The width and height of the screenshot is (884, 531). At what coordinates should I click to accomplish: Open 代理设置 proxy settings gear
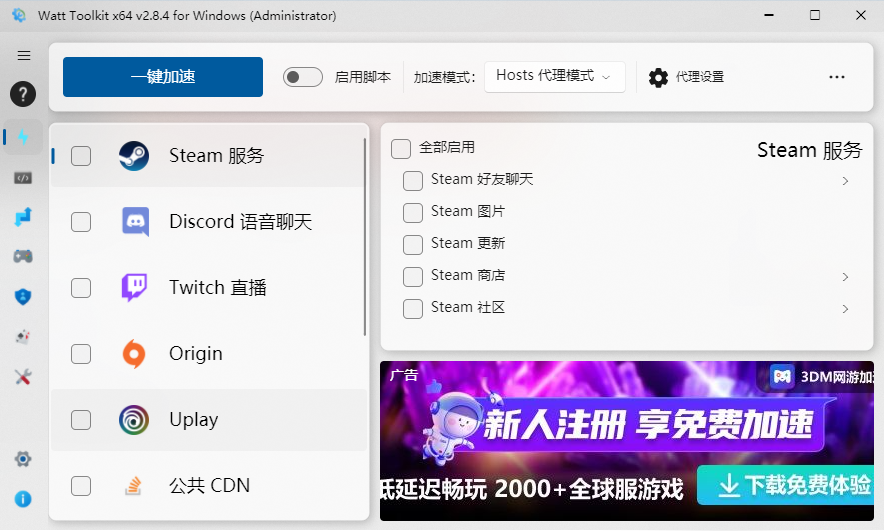coord(686,77)
